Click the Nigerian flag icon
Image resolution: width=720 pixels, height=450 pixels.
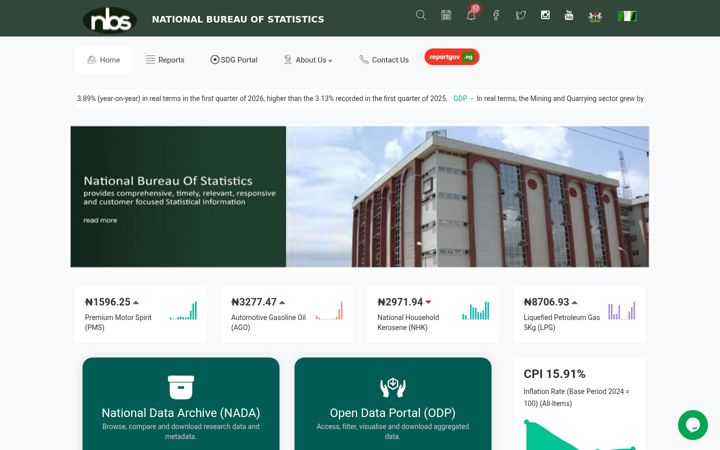[627, 16]
